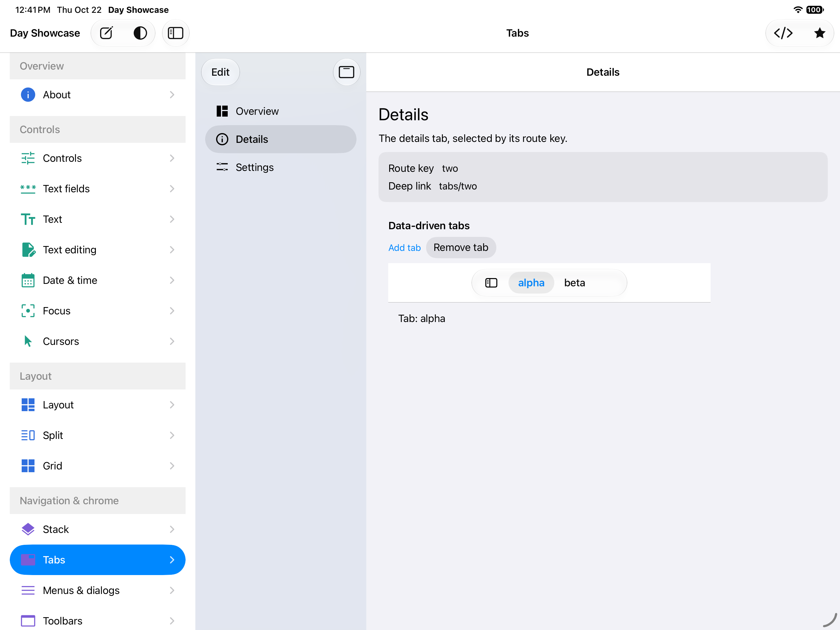Screen dimensions: 840x630
Task: Open Text via its chevron
Action: click(172, 219)
